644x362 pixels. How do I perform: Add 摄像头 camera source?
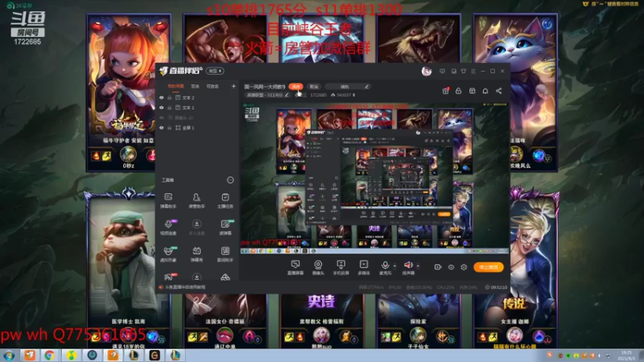click(x=318, y=267)
